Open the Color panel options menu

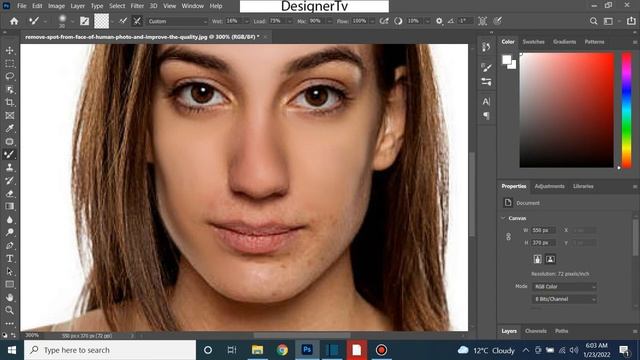635,42
